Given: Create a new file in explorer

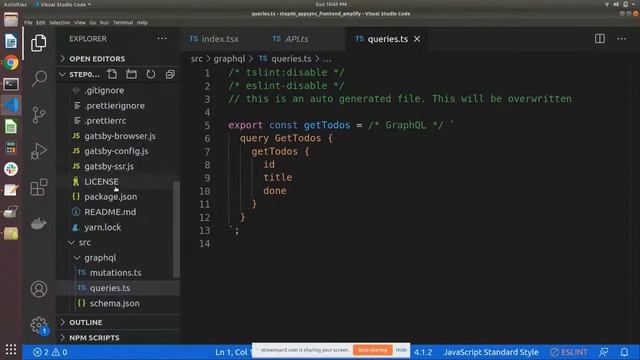Looking at the screenshot, I should (112, 74).
